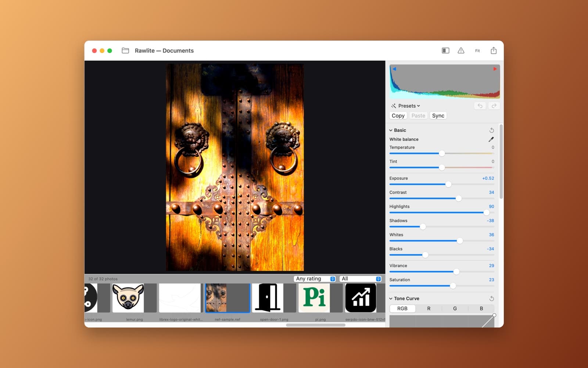
Task: Click the Whites value 36
Action: pos(491,235)
